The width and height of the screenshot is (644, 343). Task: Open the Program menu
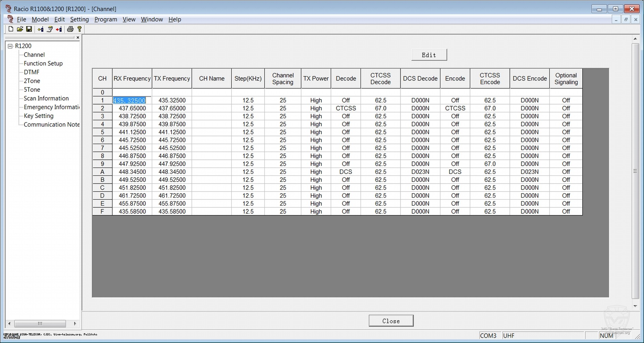click(106, 19)
